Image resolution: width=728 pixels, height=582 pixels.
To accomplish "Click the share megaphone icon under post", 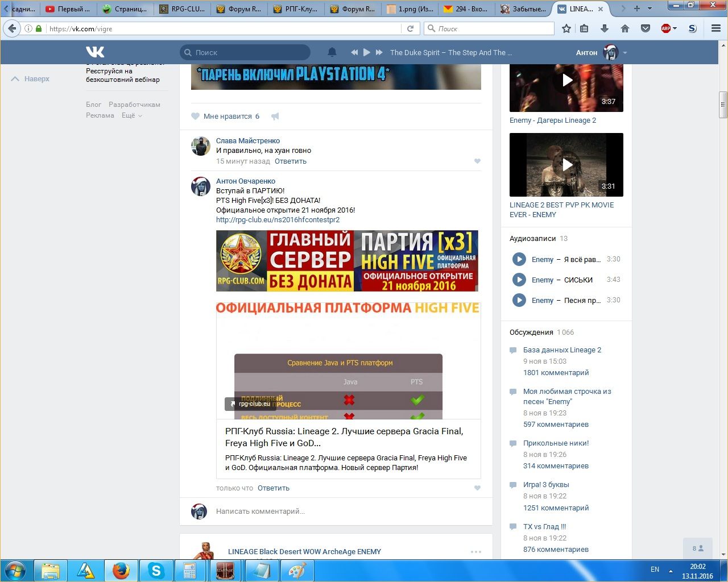I will pyautogui.click(x=275, y=117).
